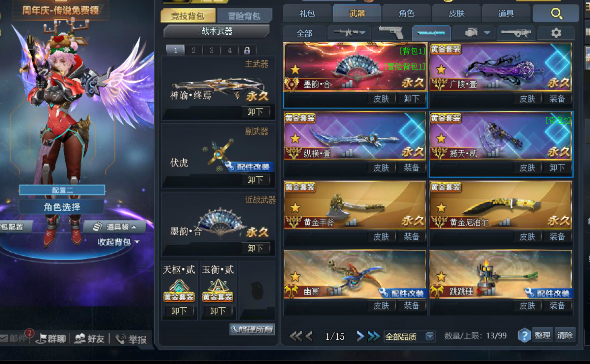Filter weapons by melee blade icon
This screenshot has height=364, width=590.
coord(431,33)
